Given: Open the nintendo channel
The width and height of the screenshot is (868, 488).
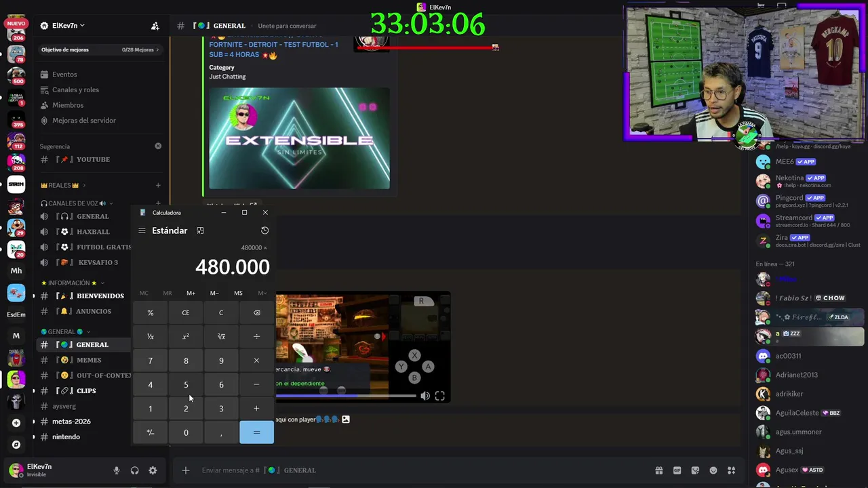Looking at the screenshot, I should tap(66, 436).
